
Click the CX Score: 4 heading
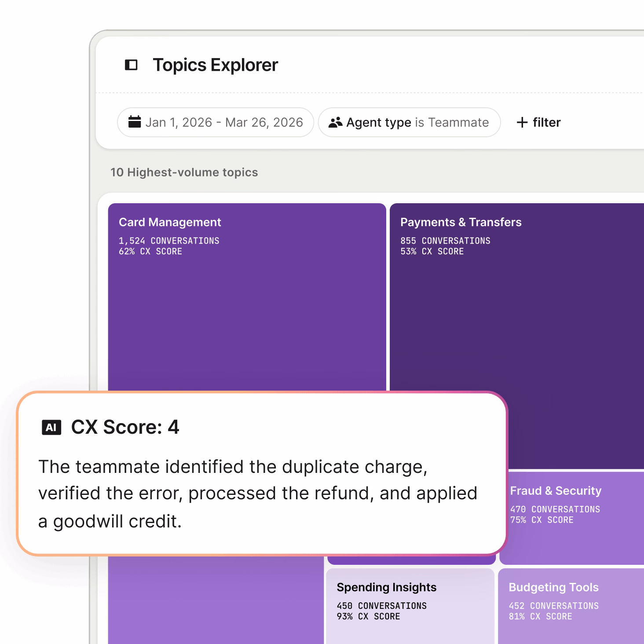tap(125, 427)
